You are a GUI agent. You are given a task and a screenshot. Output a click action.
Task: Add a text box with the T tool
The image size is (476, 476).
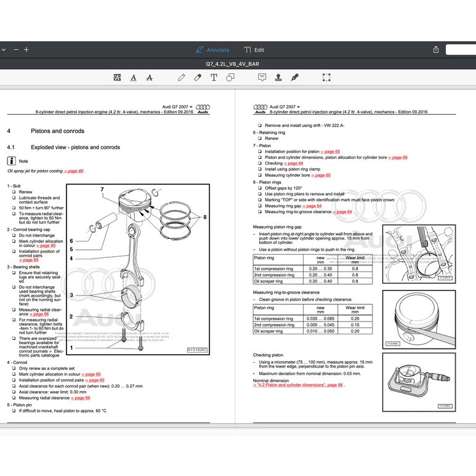(x=214, y=78)
